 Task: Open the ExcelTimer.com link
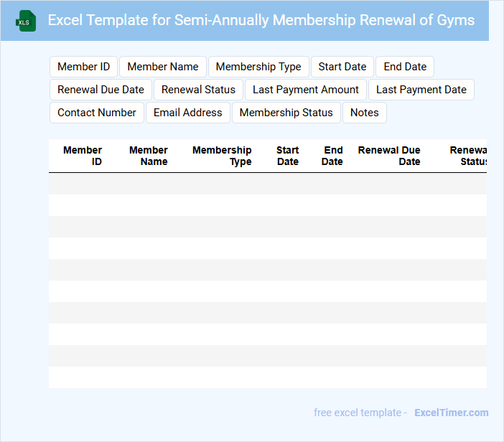click(452, 413)
